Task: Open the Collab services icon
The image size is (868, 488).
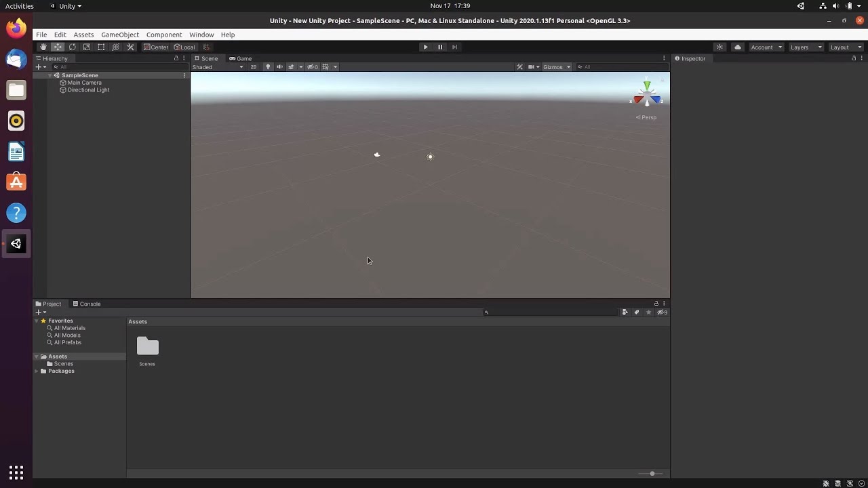Action: [x=719, y=47]
